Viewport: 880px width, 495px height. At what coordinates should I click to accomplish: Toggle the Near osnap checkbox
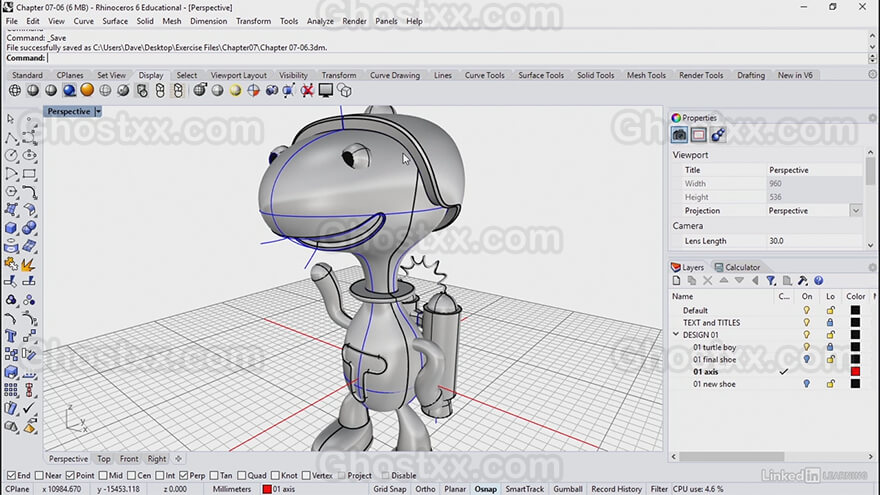(x=39, y=475)
